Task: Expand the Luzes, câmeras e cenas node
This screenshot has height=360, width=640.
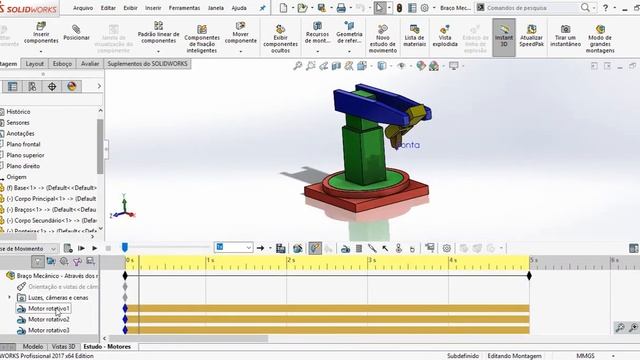Action: [9, 298]
